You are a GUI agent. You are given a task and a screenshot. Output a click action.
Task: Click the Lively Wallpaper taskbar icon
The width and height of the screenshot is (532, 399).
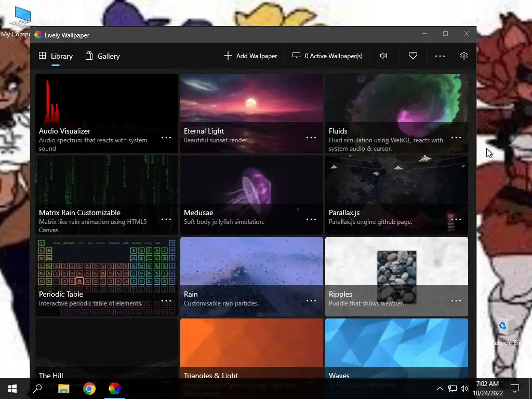pyautogui.click(x=115, y=389)
